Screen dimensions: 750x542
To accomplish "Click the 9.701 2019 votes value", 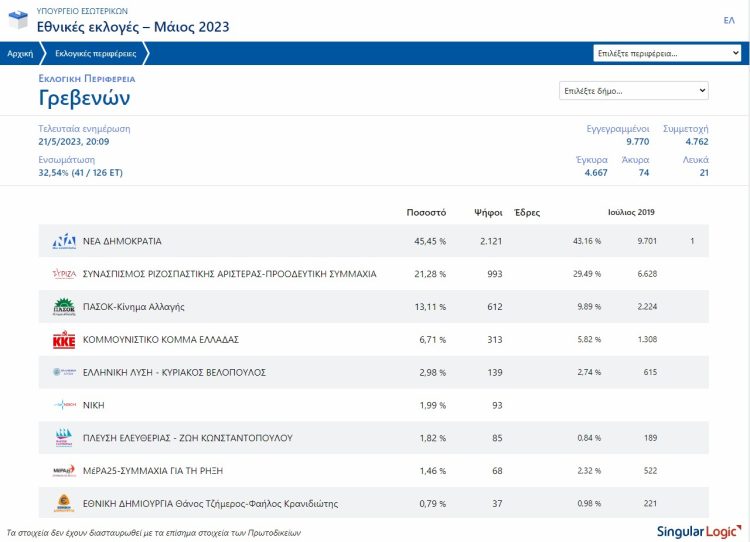I will 647,241.
